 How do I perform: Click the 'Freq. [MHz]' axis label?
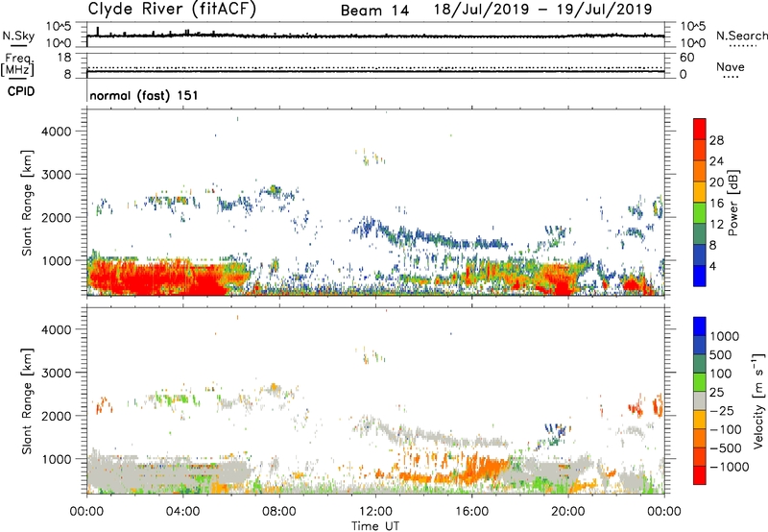(17, 64)
